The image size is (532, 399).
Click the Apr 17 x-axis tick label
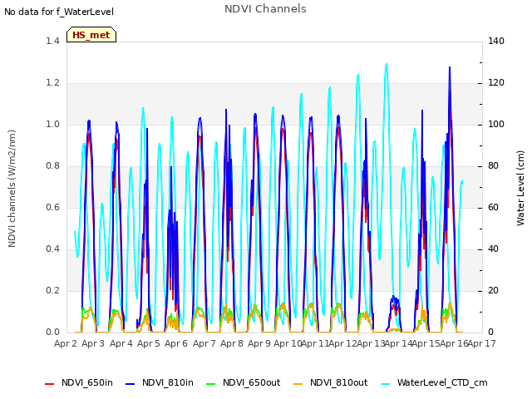pyautogui.click(x=482, y=343)
